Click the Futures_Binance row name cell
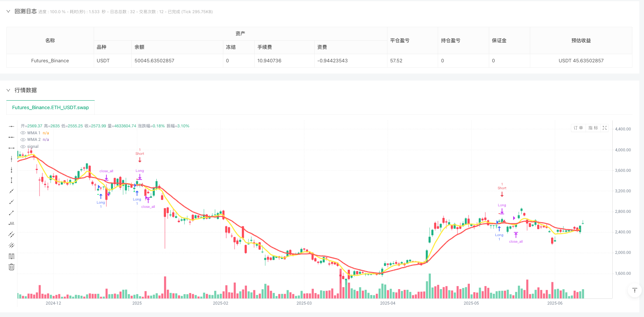Image resolution: width=644 pixels, height=317 pixels. pos(50,61)
